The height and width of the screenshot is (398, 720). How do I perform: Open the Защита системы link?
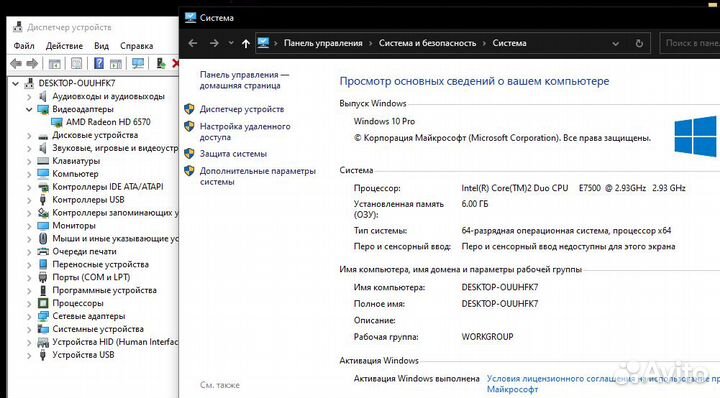point(233,154)
